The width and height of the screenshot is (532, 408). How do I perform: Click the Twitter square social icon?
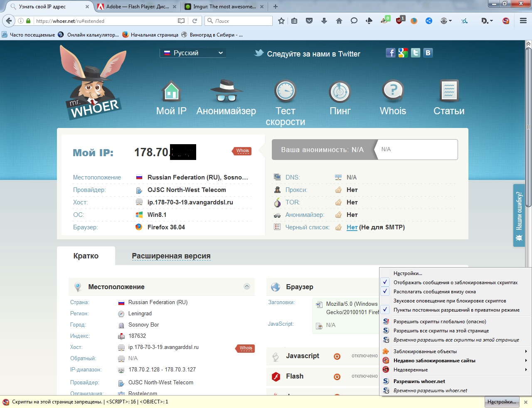(415, 53)
